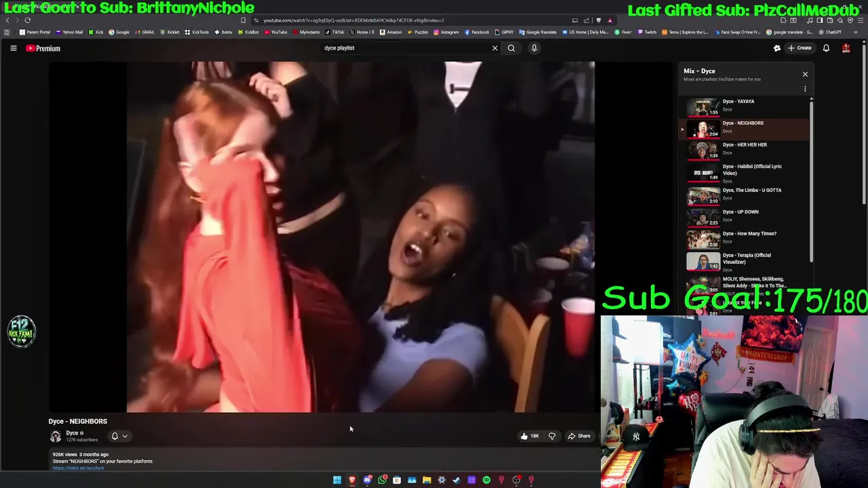
Task: Open the Google bookmark
Action: [x=119, y=32]
